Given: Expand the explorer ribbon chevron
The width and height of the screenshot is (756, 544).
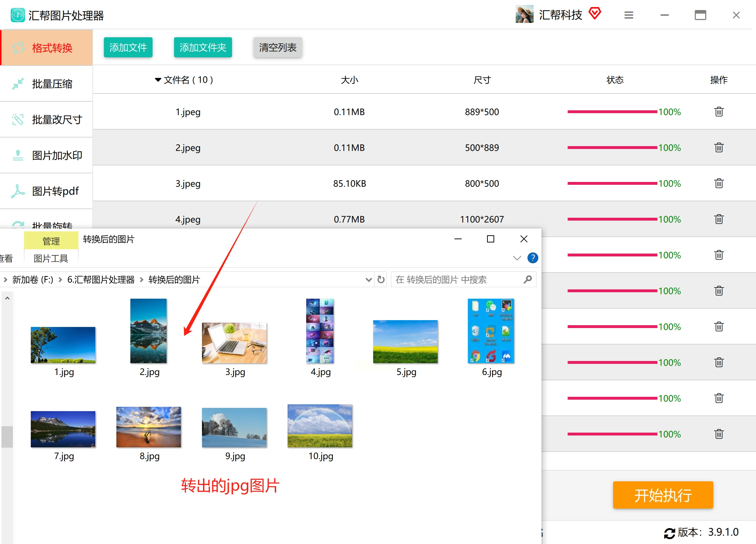Looking at the screenshot, I should coord(517,258).
